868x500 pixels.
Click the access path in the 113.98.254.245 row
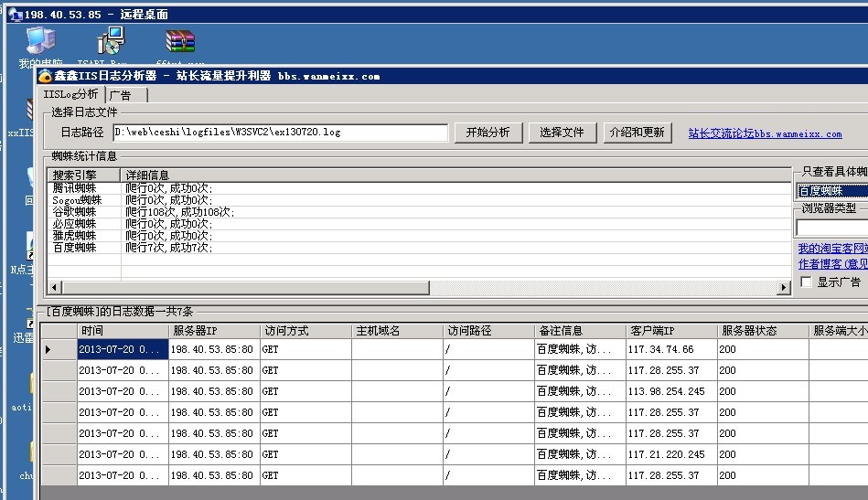click(488, 391)
